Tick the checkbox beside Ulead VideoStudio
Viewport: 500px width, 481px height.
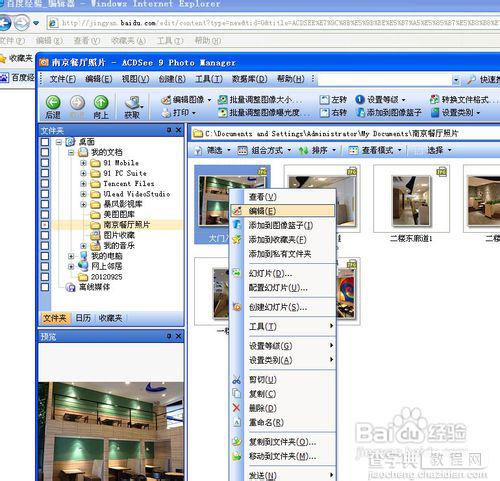click(x=45, y=194)
